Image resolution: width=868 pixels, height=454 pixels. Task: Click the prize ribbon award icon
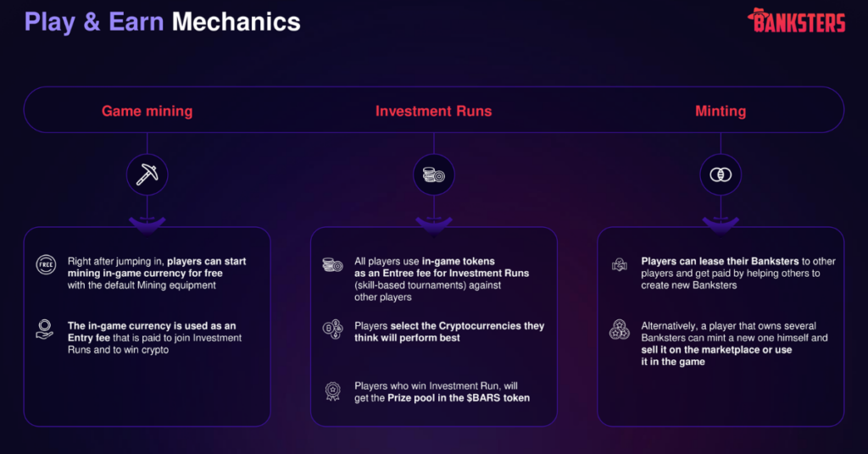(332, 391)
